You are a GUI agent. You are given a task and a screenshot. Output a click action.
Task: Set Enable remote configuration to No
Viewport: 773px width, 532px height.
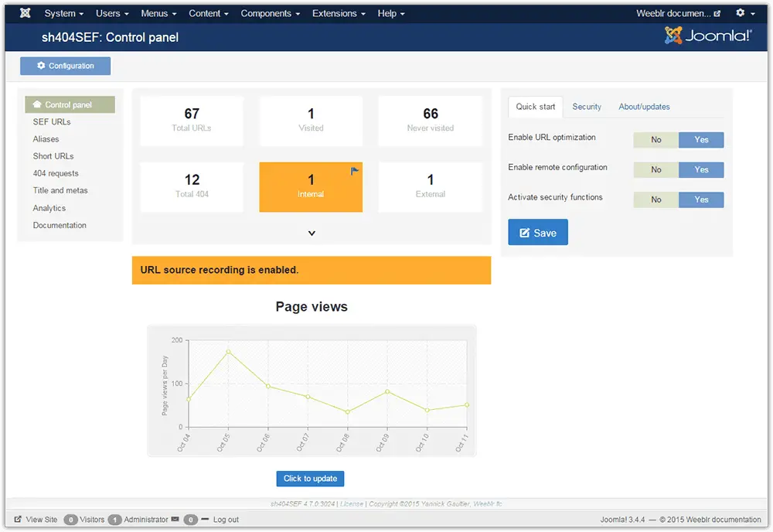pos(656,169)
